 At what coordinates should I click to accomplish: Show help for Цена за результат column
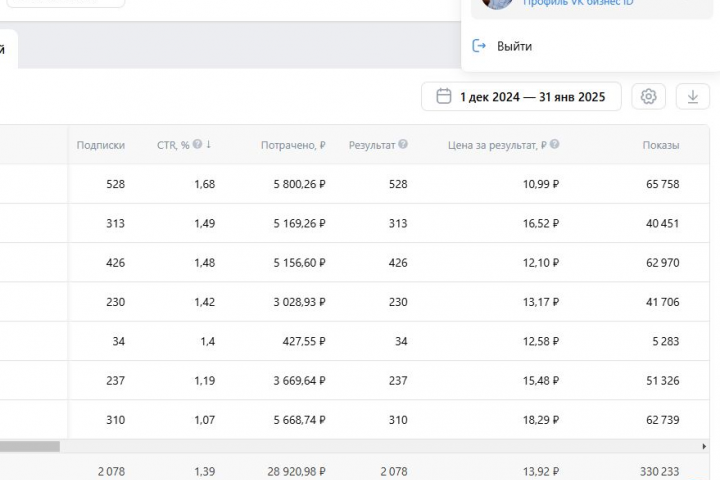(x=554, y=144)
